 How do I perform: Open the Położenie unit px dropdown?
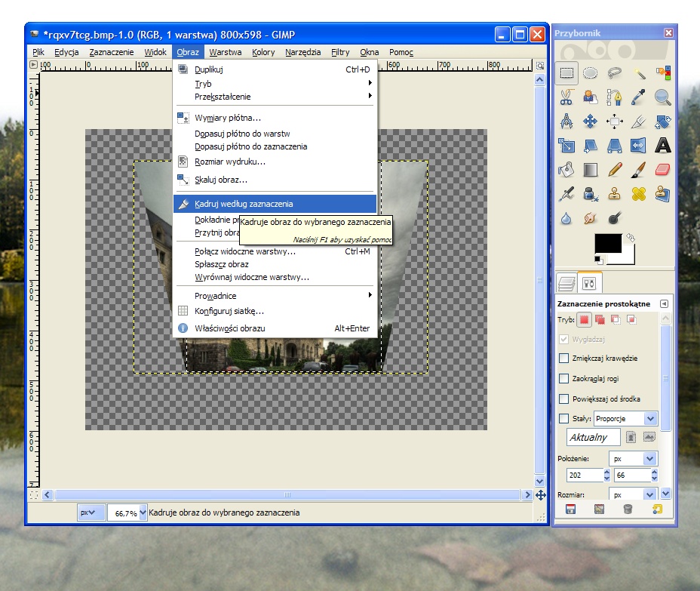pos(633,458)
